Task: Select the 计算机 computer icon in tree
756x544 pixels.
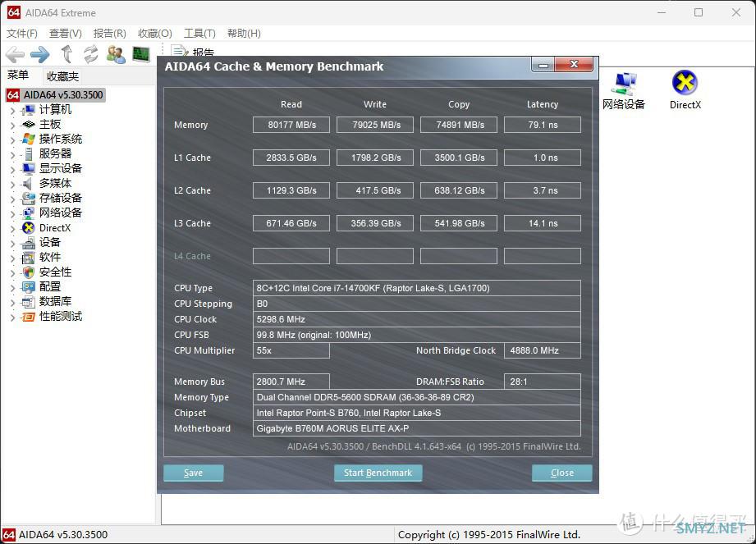Action: [29, 110]
